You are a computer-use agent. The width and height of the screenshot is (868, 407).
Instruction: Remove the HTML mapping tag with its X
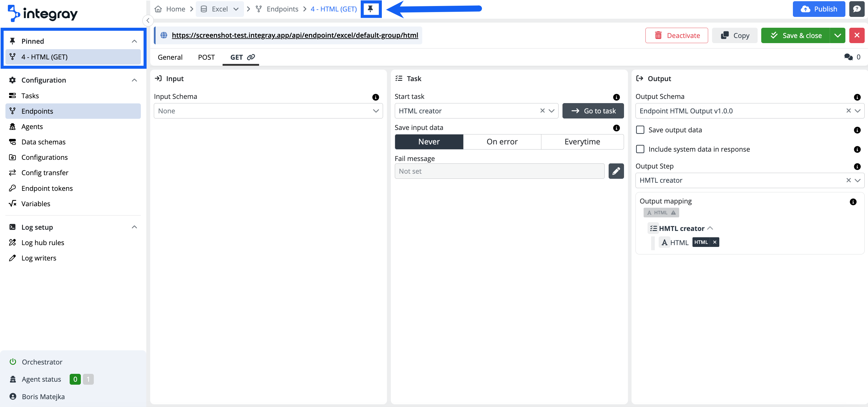(715, 242)
